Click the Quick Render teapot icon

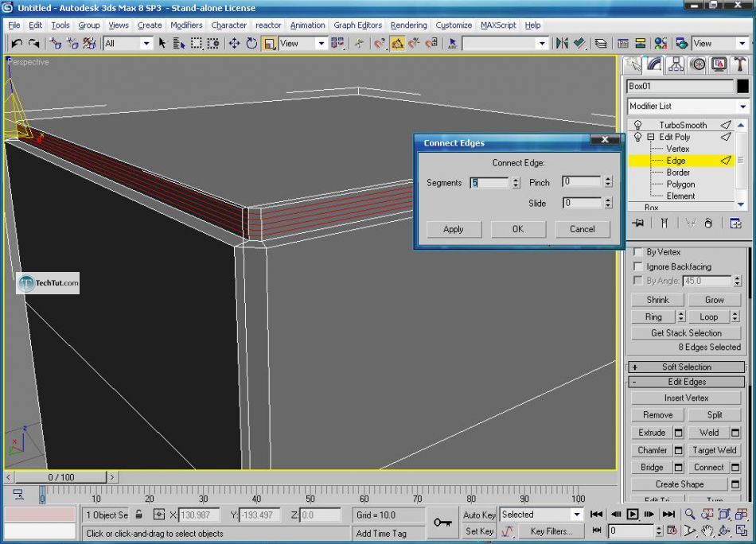point(681,44)
